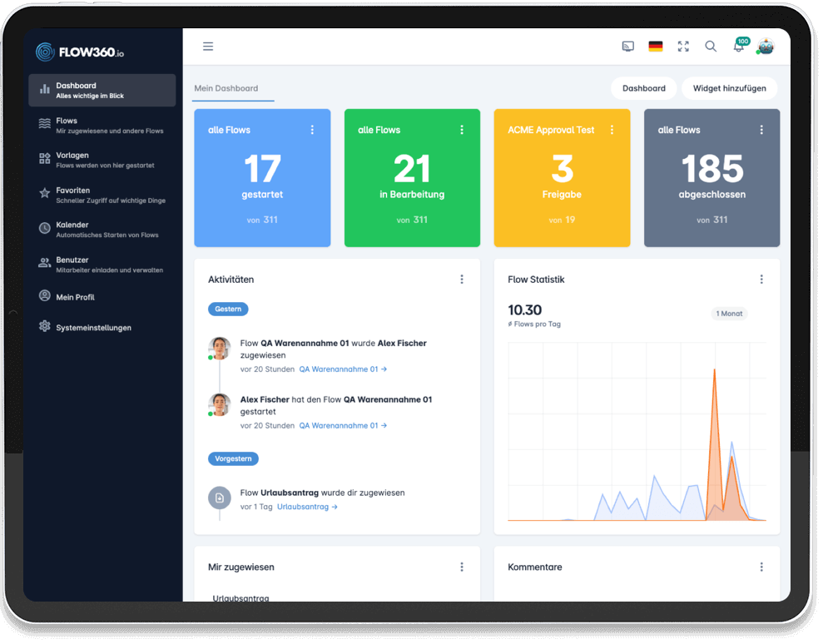The height and width of the screenshot is (644, 823).
Task: Open the screen cast icon
Action: click(x=627, y=47)
